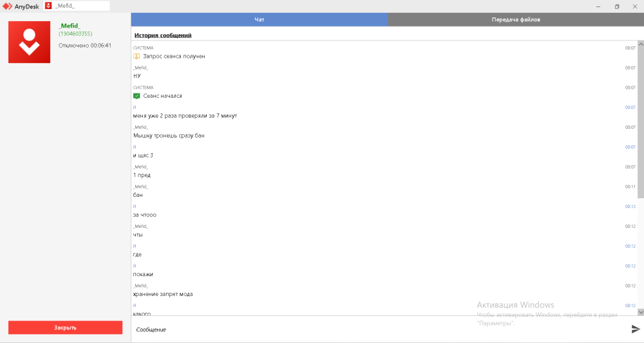Click the message покажи
Image resolution: width=644 pixels, height=343 pixels.
coord(143,274)
